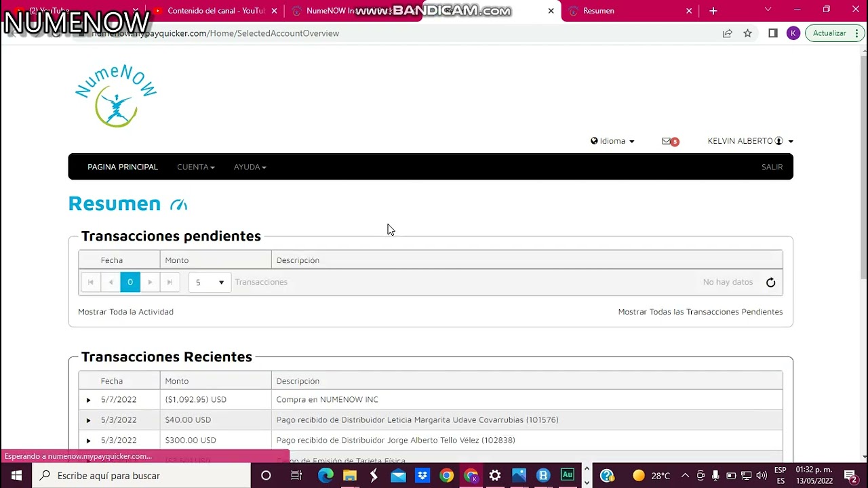Go to last page of pending transactions
Image resolution: width=868 pixels, height=488 pixels.
(170, 282)
